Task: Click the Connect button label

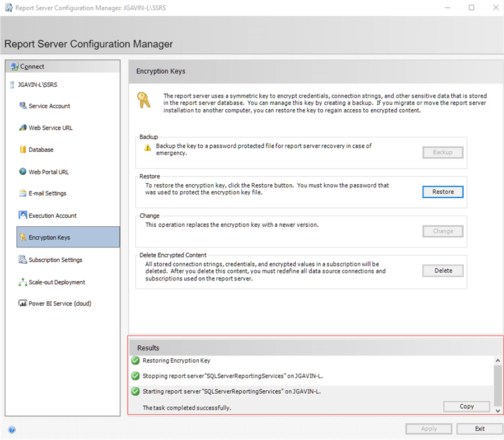Action: point(32,67)
